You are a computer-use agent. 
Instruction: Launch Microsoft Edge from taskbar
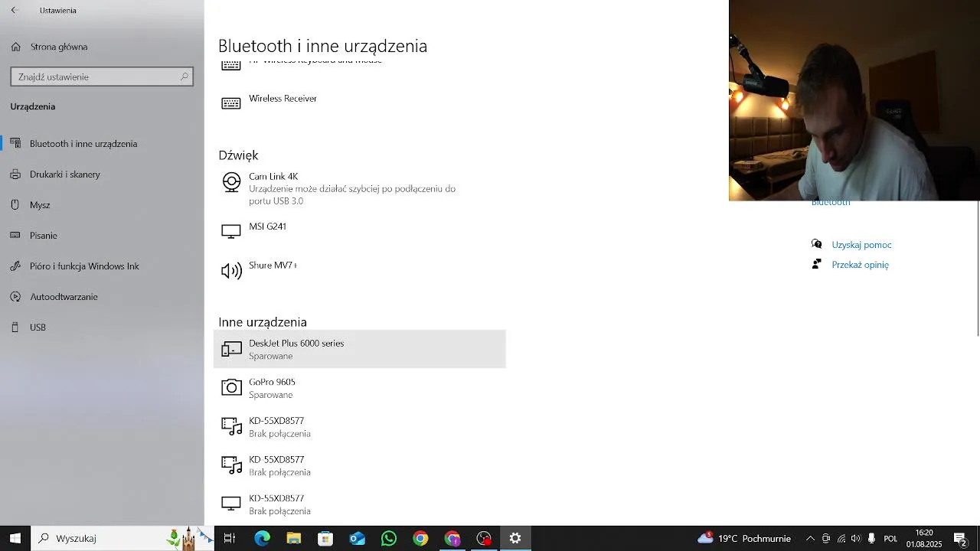(262, 539)
